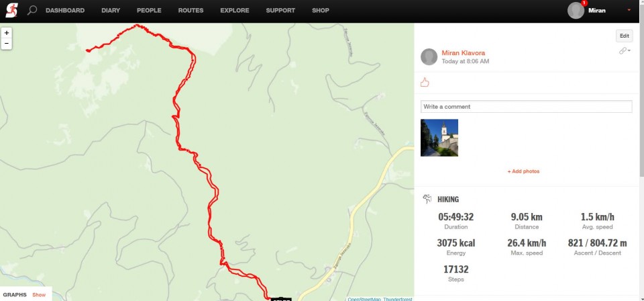Click Miran Klavora's avatar picture
The image size is (644, 301).
point(429,56)
